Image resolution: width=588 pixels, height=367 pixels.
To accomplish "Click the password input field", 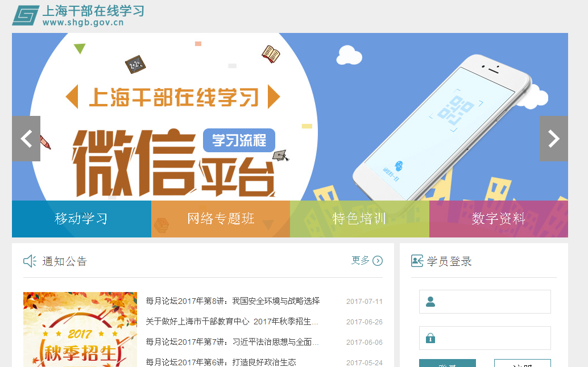I will click(485, 338).
